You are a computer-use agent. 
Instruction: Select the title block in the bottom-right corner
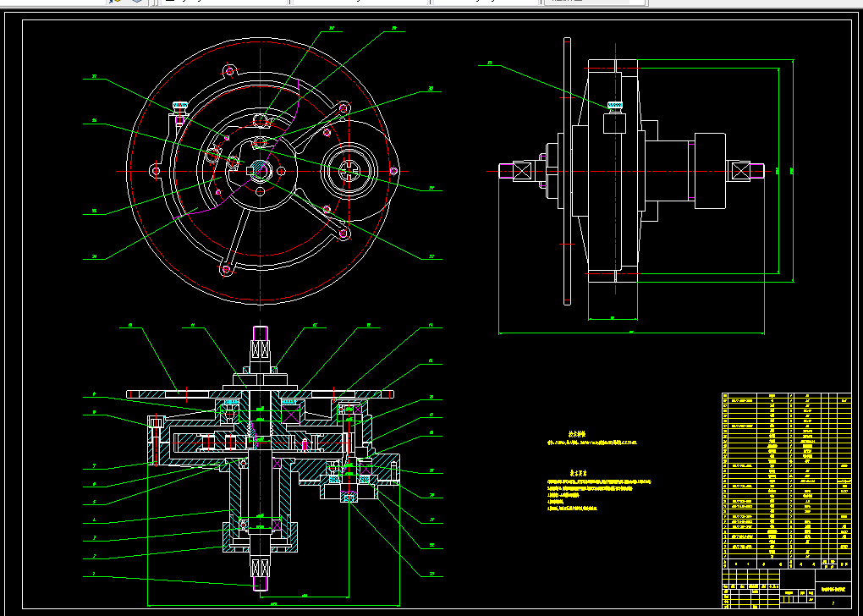coord(787,588)
